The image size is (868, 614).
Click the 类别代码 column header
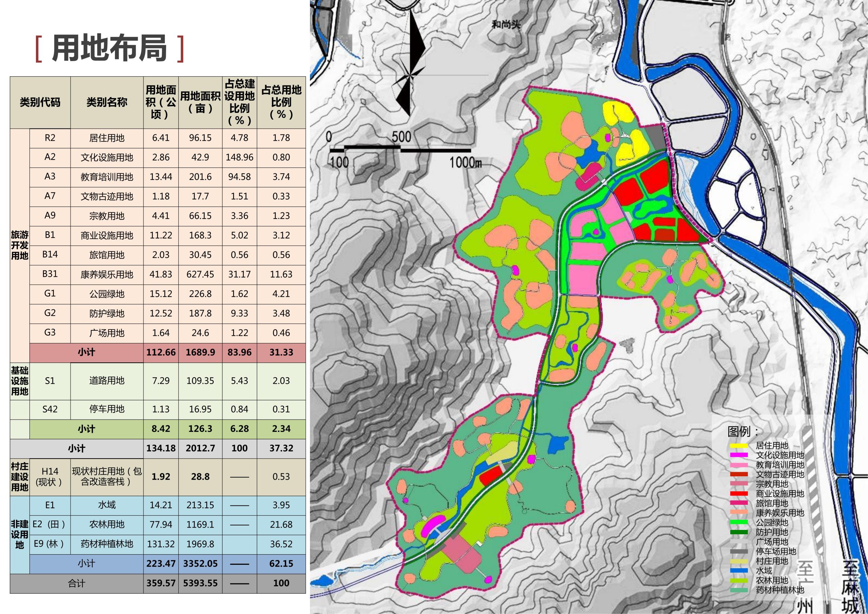[40, 102]
